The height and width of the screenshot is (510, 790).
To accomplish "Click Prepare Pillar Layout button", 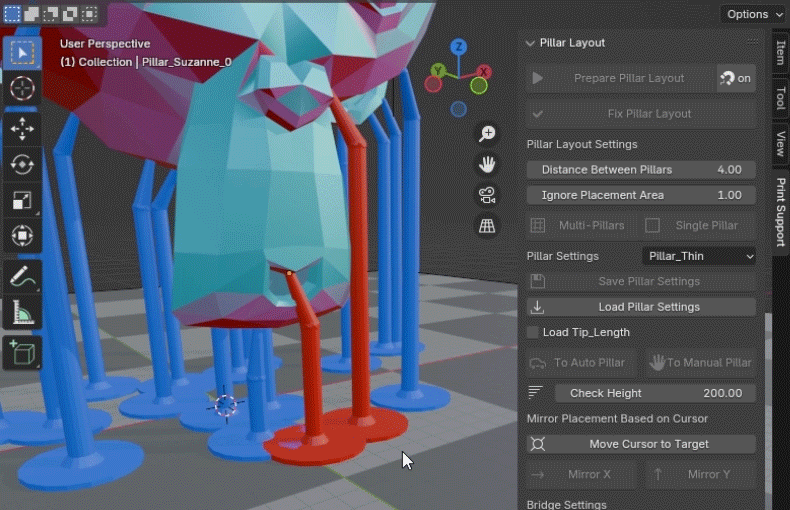I will pos(621,78).
